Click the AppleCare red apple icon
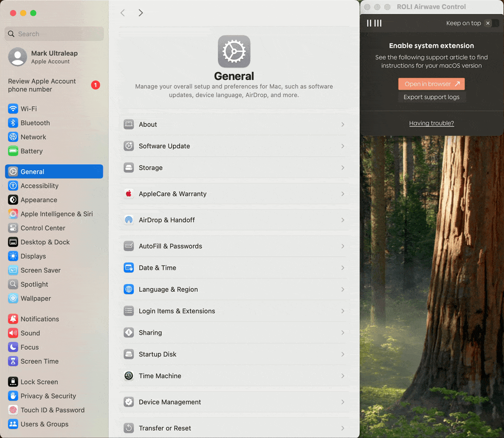This screenshot has width=504, height=438. pyautogui.click(x=129, y=194)
